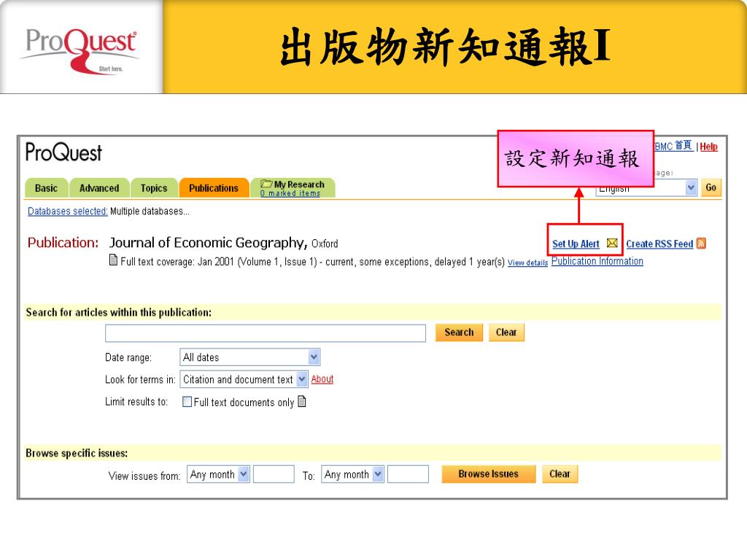Screen dimensions: 747x560
Task: Click the View issues from year field
Action: tap(274, 474)
